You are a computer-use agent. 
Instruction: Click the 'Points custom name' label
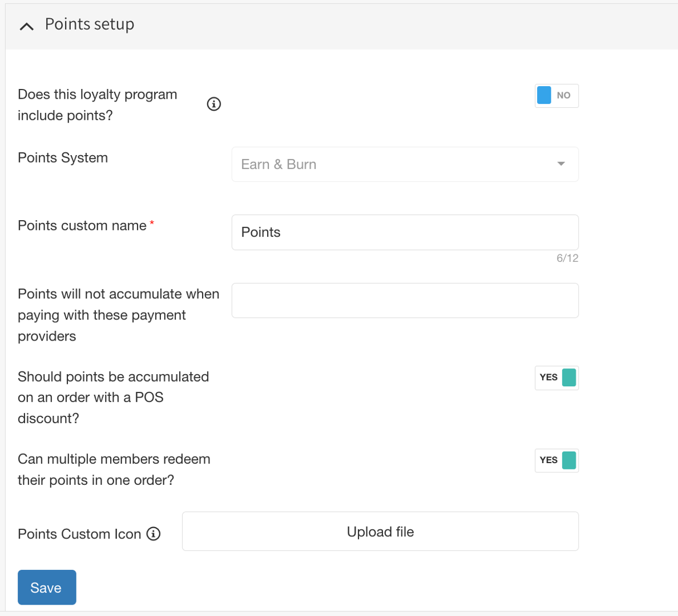pyautogui.click(x=82, y=226)
